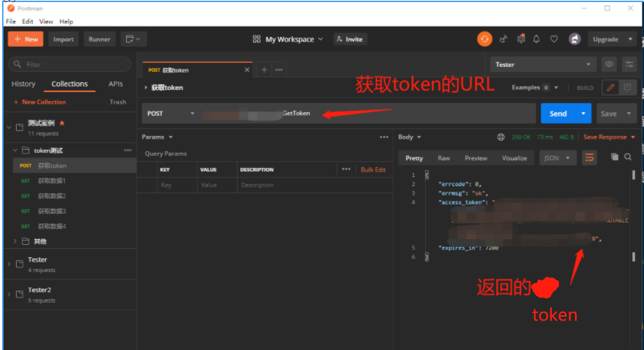This screenshot has width=644, height=350.
Task: Open environment quick look eye icon
Action: pyautogui.click(x=609, y=64)
